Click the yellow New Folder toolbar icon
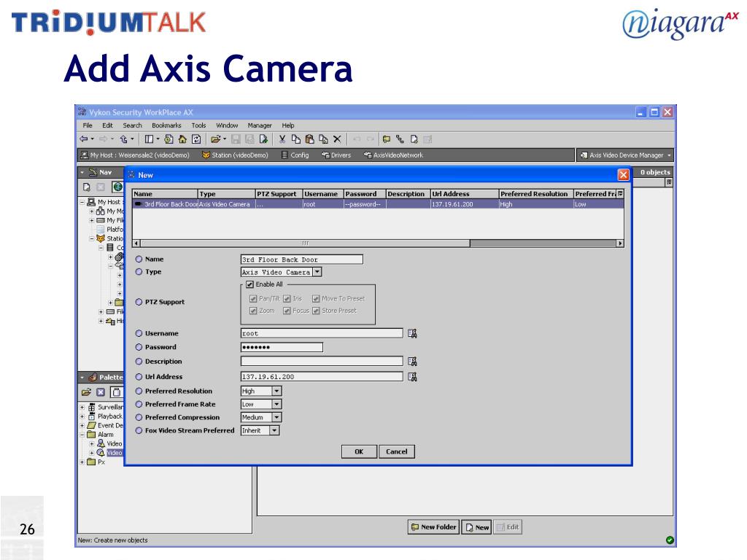The height and width of the screenshot is (560, 747). [387, 139]
